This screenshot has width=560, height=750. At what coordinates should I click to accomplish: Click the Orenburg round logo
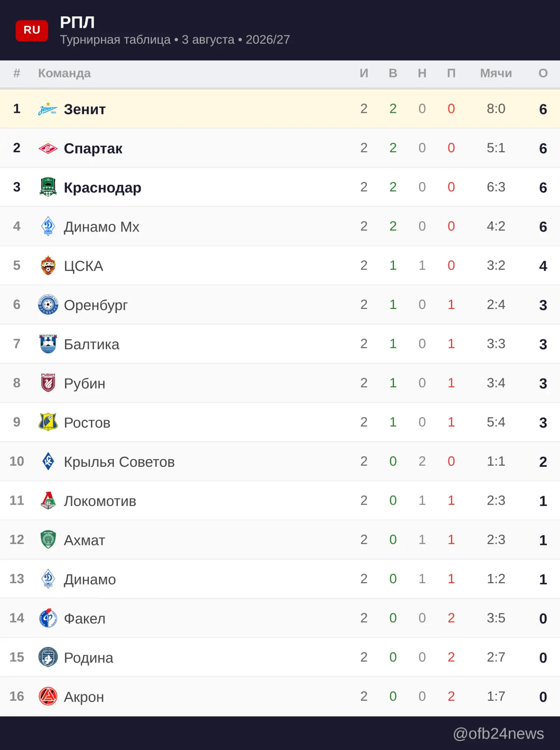click(x=48, y=305)
